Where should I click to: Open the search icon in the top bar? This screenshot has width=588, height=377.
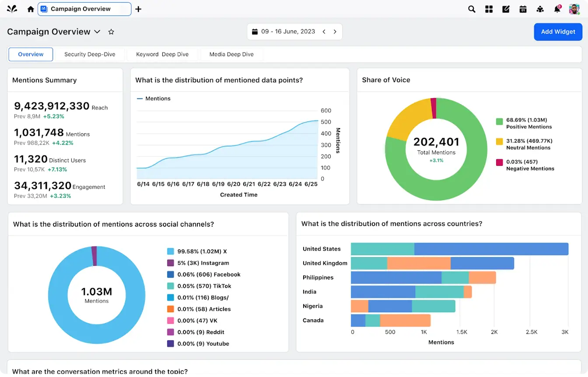click(472, 9)
